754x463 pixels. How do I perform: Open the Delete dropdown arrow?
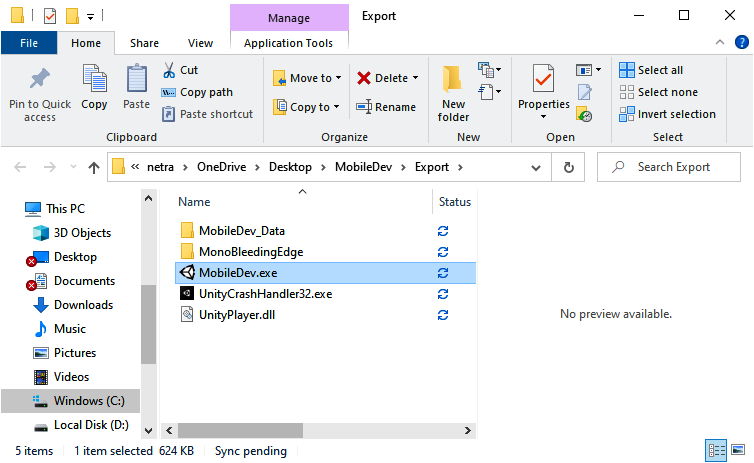(415, 78)
